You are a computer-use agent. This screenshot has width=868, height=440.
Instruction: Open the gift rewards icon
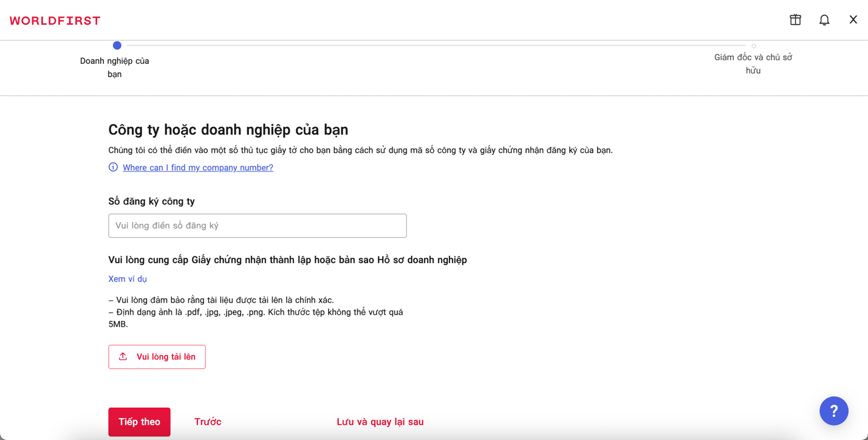[x=795, y=20]
